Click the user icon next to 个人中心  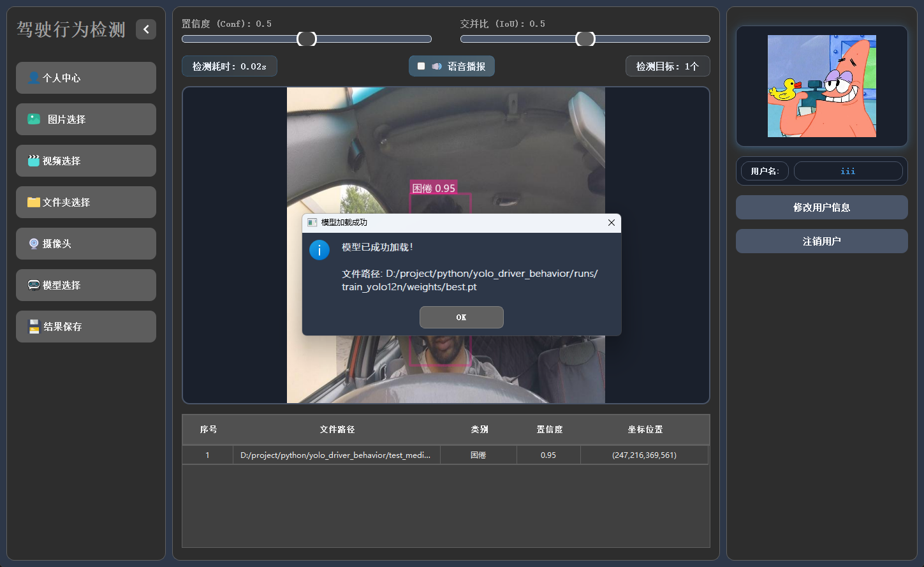pyautogui.click(x=34, y=78)
